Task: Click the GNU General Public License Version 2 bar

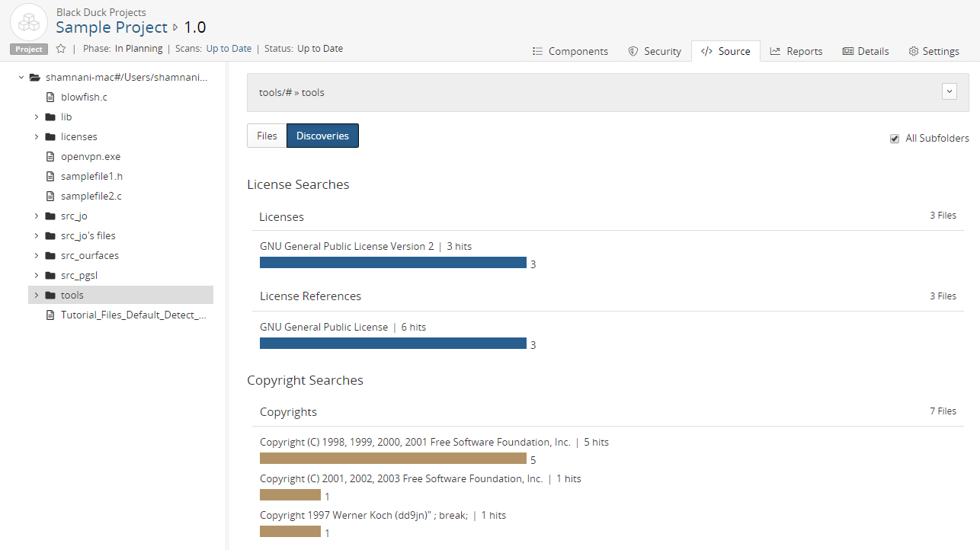Action: [392, 263]
